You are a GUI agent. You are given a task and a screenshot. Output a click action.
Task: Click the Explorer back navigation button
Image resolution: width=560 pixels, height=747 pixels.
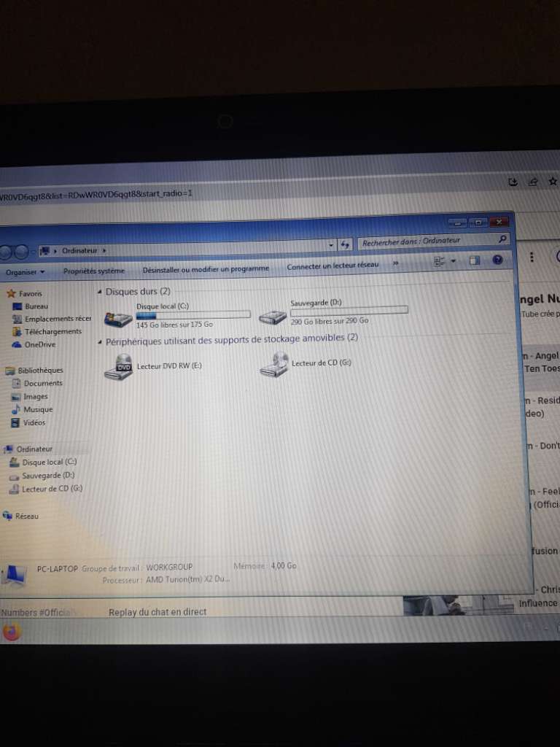point(4,252)
